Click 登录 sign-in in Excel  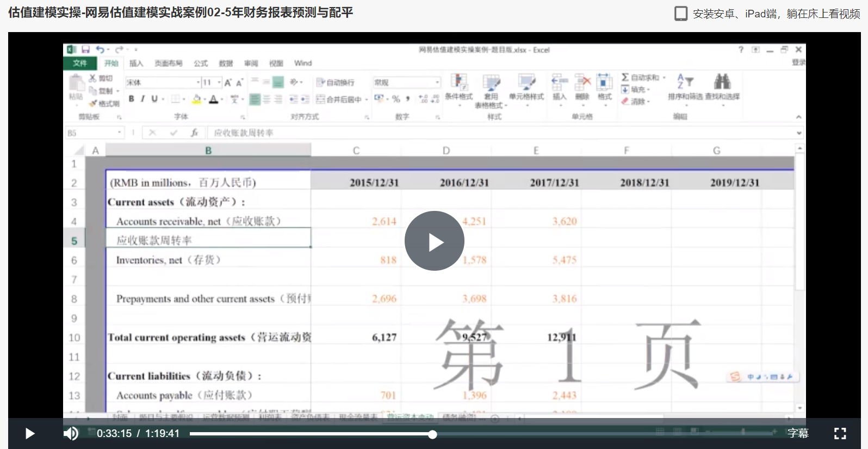[x=798, y=63]
